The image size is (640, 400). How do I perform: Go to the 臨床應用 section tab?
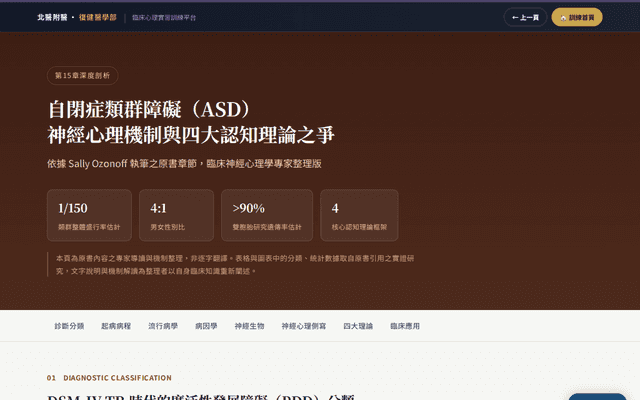[x=405, y=326]
